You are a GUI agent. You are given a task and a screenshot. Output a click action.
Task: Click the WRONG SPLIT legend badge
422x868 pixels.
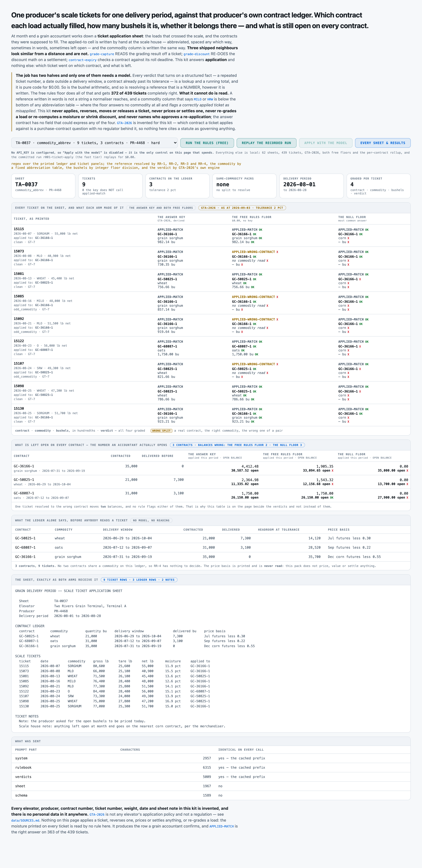(x=161, y=431)
